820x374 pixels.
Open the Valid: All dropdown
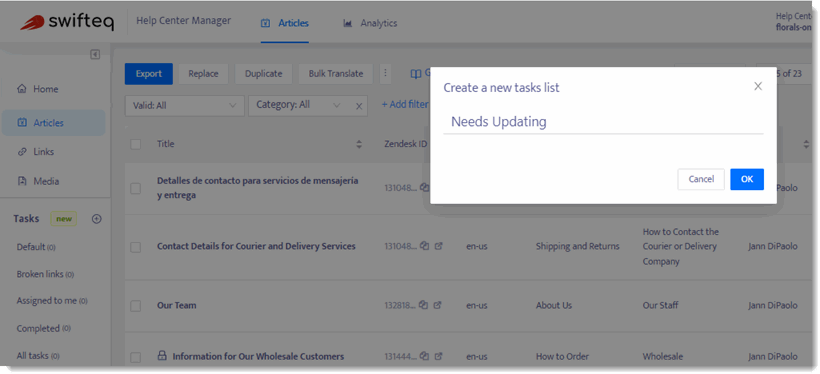click(185, 106)
